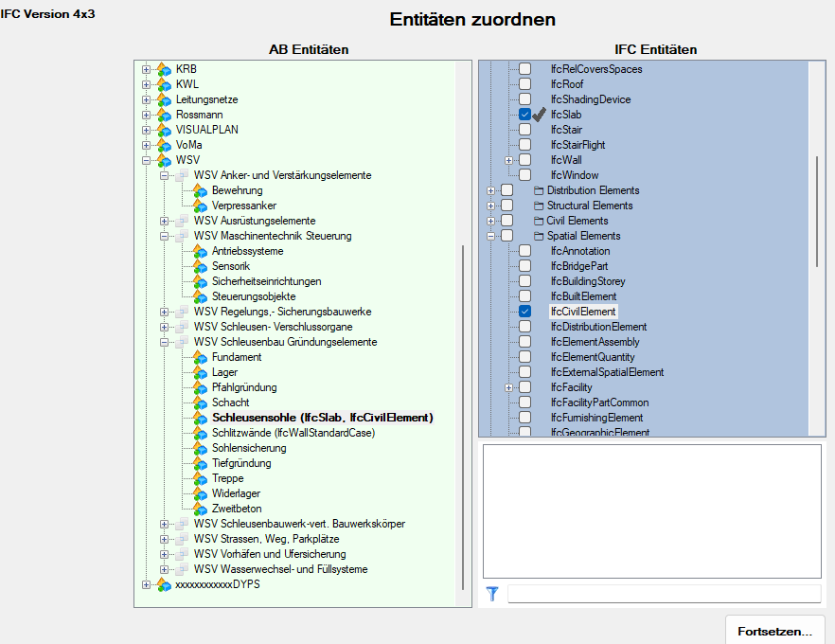This screenshot has height=644, width=835.
Task: Click the empty description text box
Action: point(651,511)
